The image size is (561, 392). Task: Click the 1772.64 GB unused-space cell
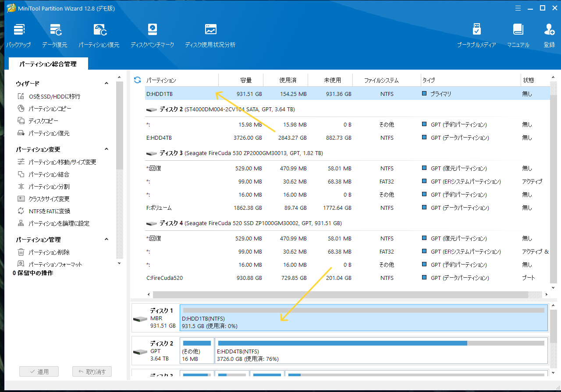[337, 208]
